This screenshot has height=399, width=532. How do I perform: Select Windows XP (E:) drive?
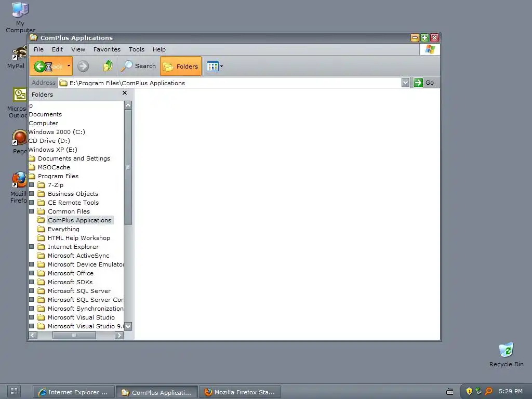[x=53, y=150]
